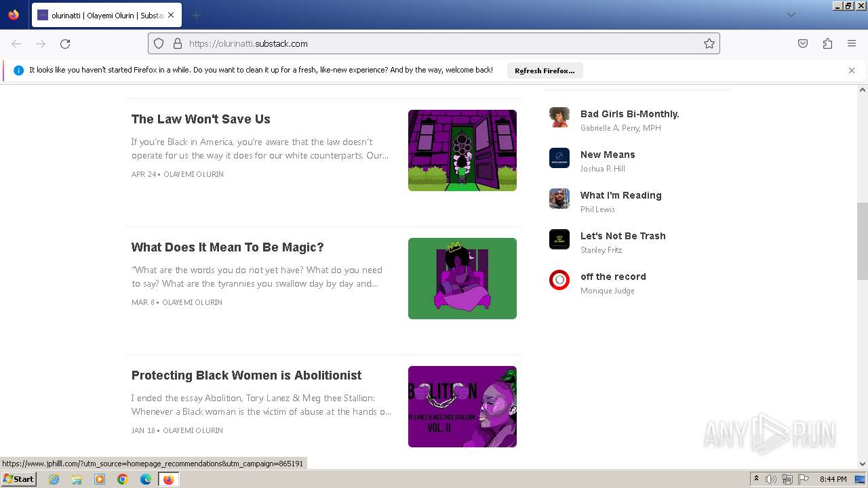Dismiss the Firefox notification bar
This screenshot has width=868, height=488.
coord(852,70)
